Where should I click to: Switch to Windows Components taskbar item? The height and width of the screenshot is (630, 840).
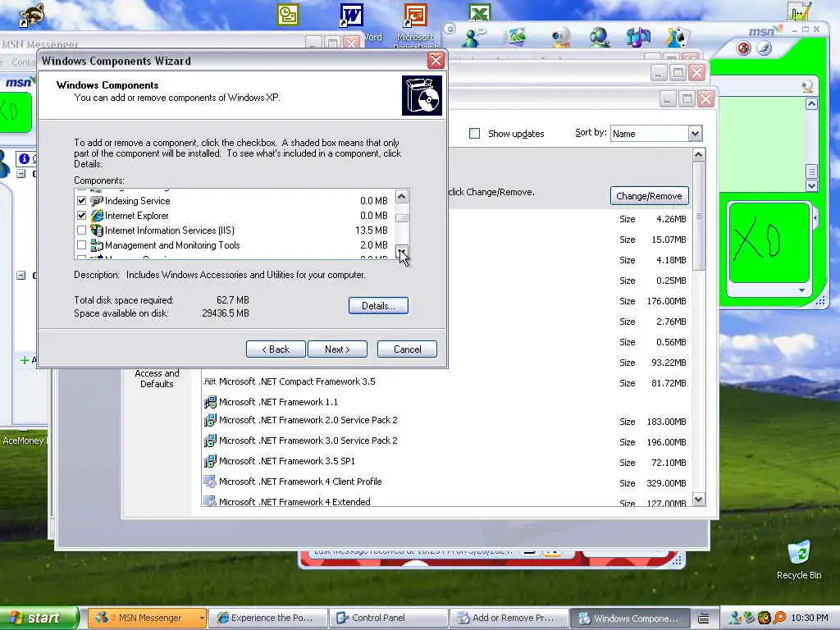(629, 618)
